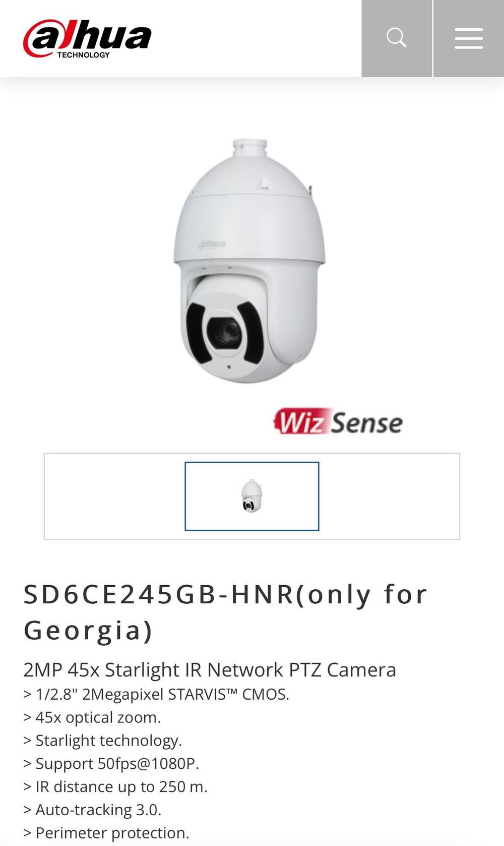Click the Starlight technology feature line
The image size is (504, 846).
[x=103, y=741]
